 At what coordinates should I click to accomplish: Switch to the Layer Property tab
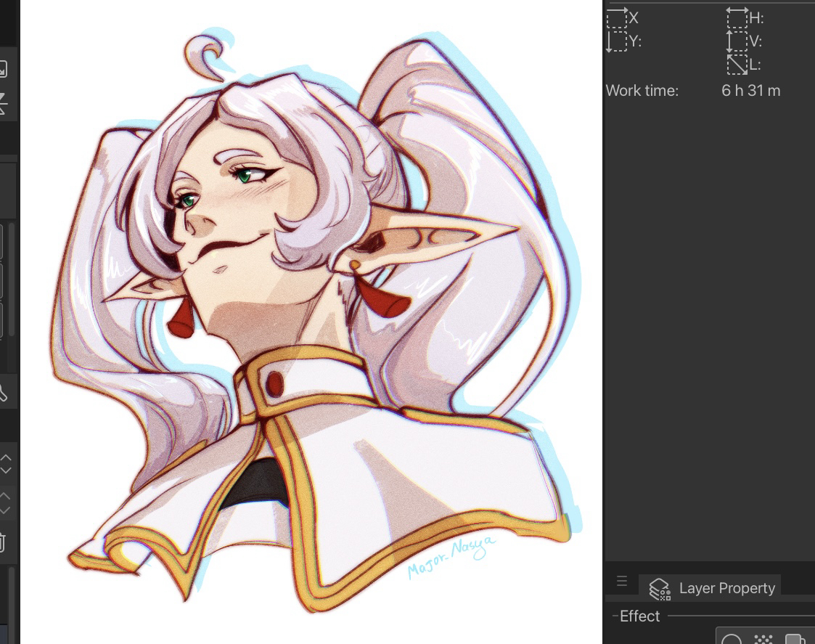coord(726,588)
